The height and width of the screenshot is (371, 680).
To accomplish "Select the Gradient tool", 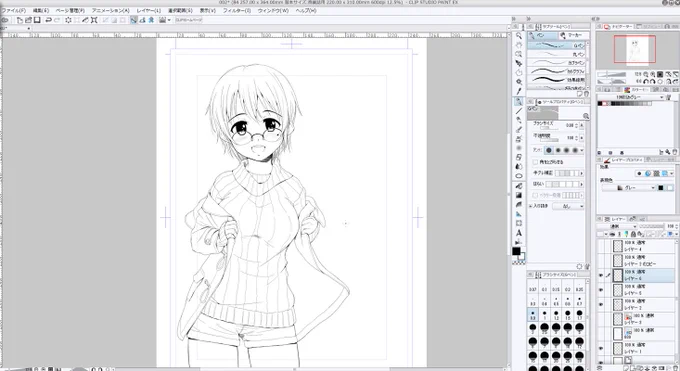I will pyautogui.click(x=519, y=195).
